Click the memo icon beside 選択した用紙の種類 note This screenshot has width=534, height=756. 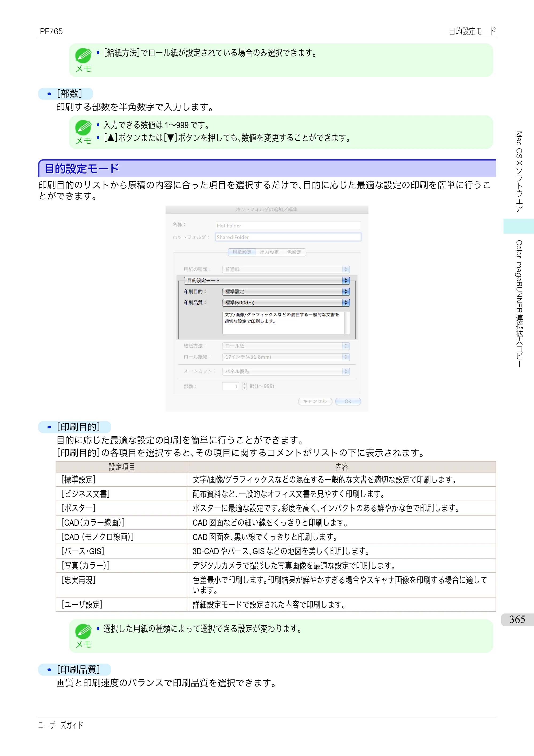point(83,631)
